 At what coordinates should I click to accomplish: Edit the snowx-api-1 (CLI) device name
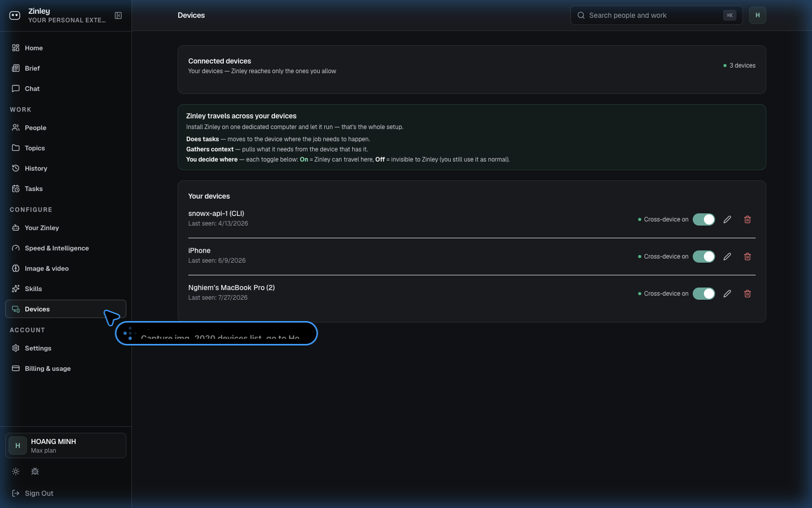click(727, 219)
